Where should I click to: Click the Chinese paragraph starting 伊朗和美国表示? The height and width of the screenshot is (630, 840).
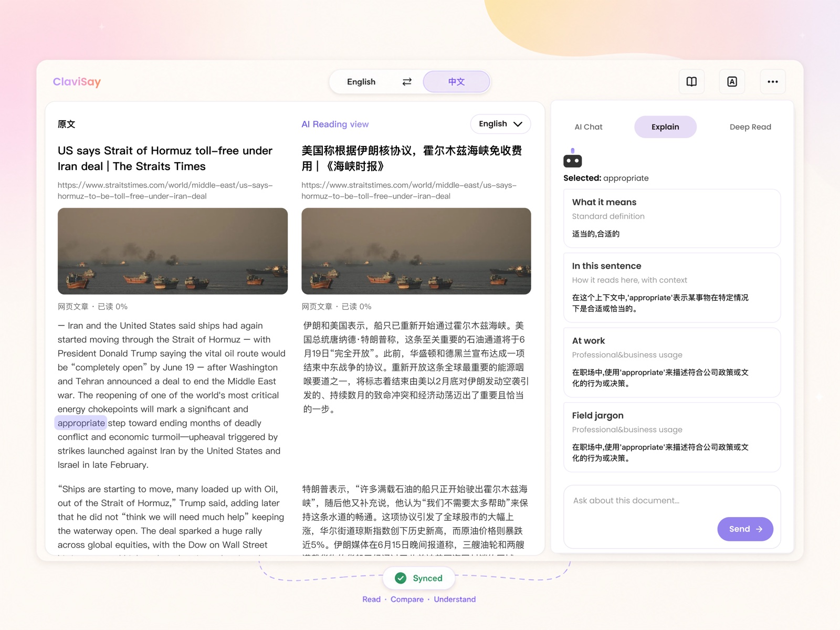(x=415, y=367)
